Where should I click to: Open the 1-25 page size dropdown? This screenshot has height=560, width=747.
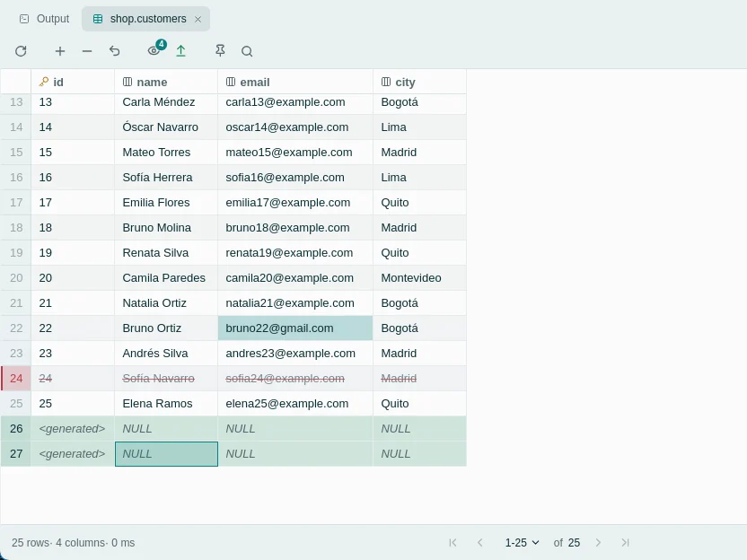tap(523, 542)
